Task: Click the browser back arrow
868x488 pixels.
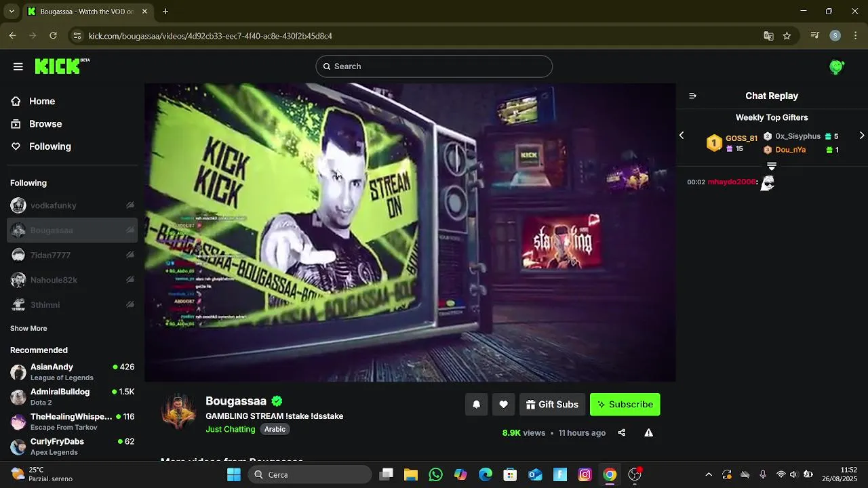Action: click(x=12, y=36)
